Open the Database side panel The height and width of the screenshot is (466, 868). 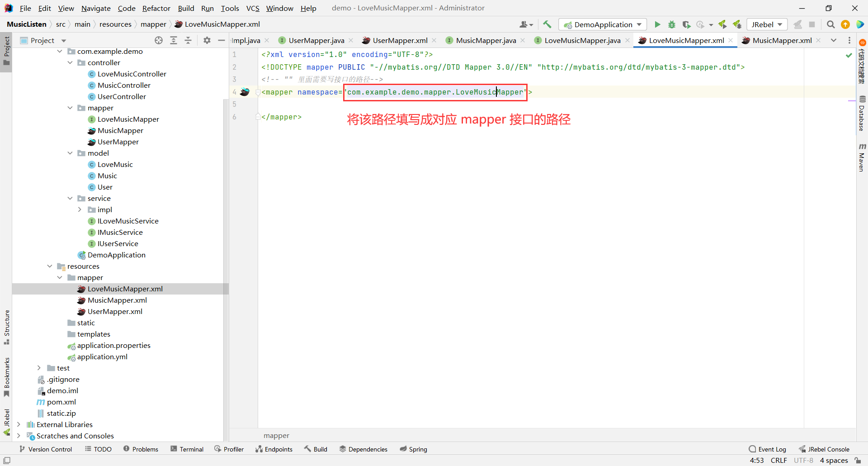point(862,113)
